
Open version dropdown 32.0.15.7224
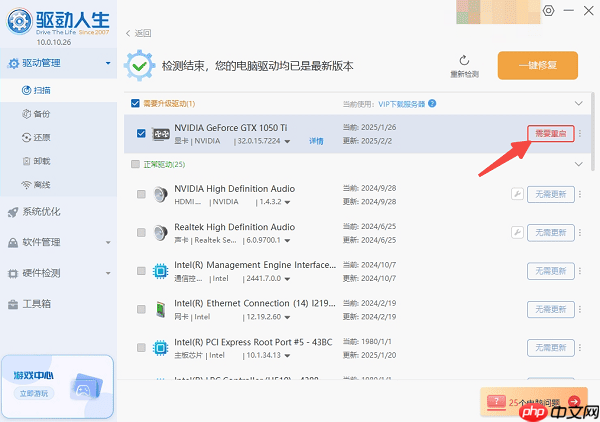click(x=287, y=142)
